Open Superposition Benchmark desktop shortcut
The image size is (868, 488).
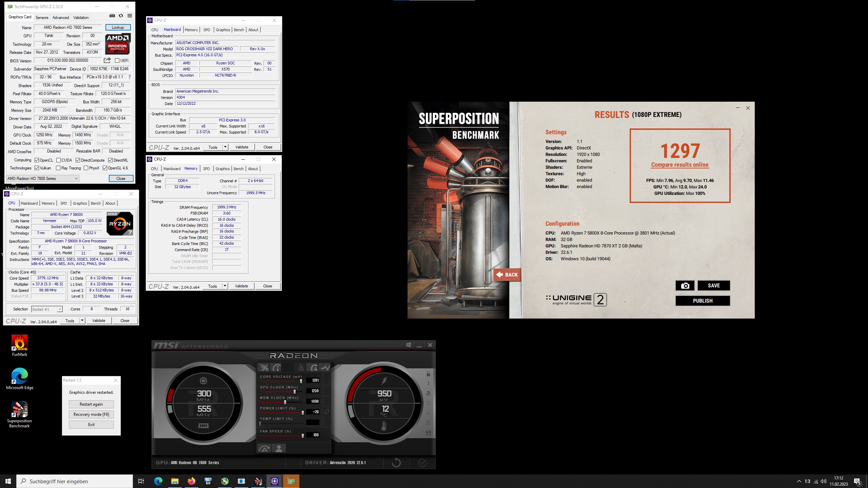pyautogui.click(x=20, y=414)
